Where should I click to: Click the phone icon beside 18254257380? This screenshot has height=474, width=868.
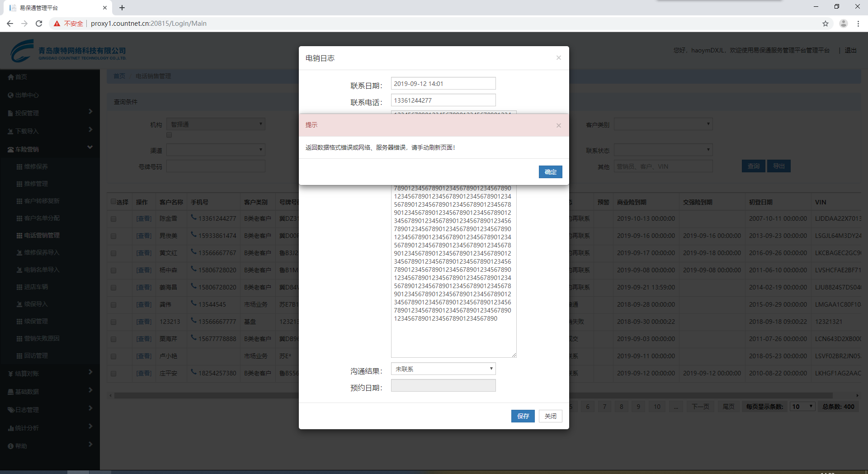[x=193, y=372]
